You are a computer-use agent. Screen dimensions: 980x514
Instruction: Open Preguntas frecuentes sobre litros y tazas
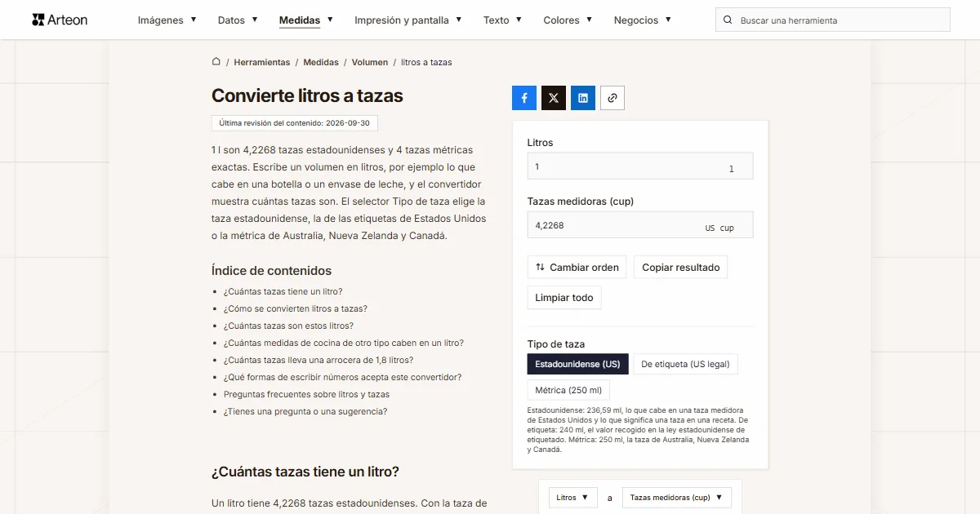(306, 394)
